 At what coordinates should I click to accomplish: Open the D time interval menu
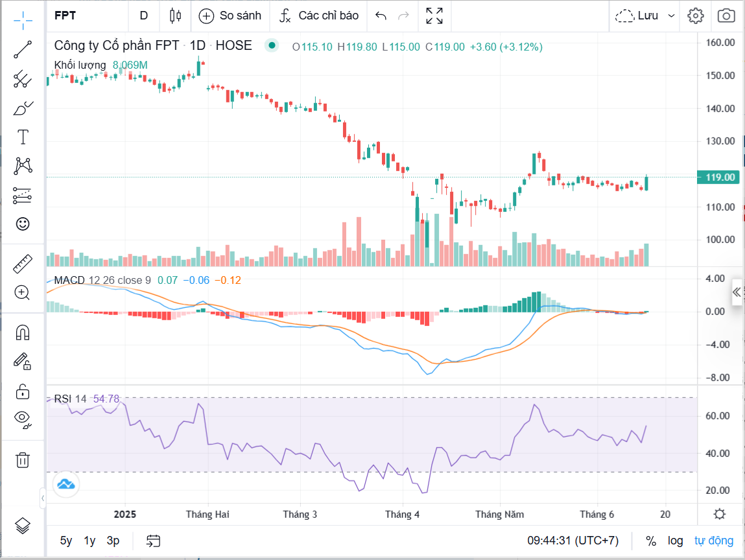[x=144, y=16]
